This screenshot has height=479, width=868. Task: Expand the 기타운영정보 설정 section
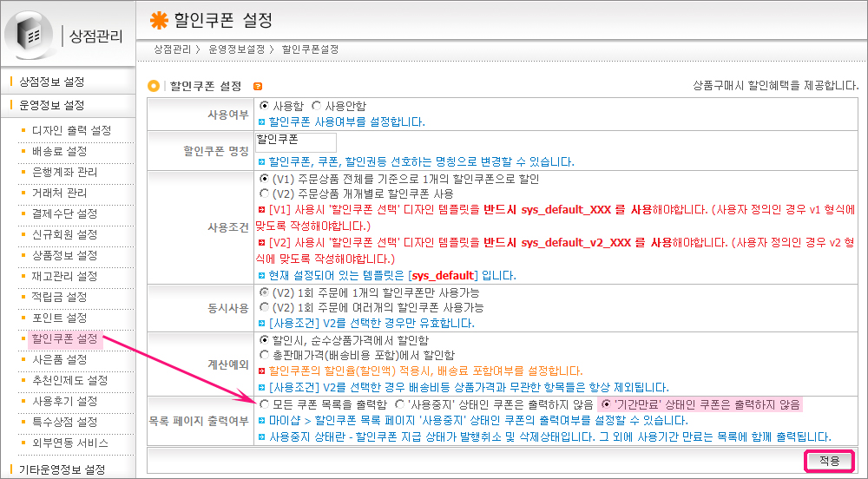pos(61,469)
